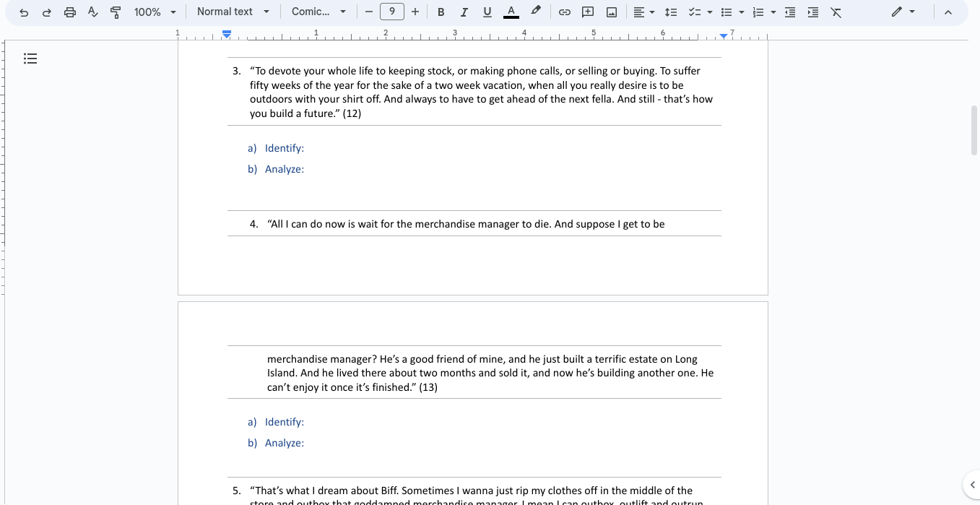Expand the bulleted list options arrow
This screenshot has width=980, height=505.
point(741,12)
